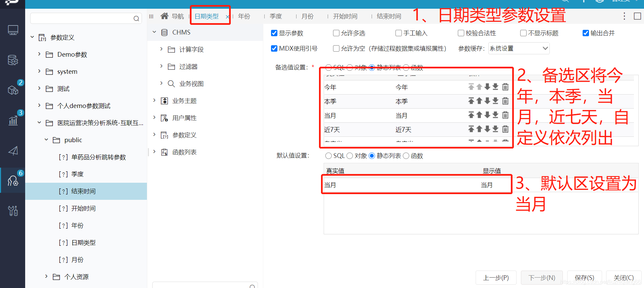Open the 参数缓存 系统设置 dropdown
Image resolution: width=644 pixels, height=288 pixels.
pyautogui.click(x=519, y=49)
